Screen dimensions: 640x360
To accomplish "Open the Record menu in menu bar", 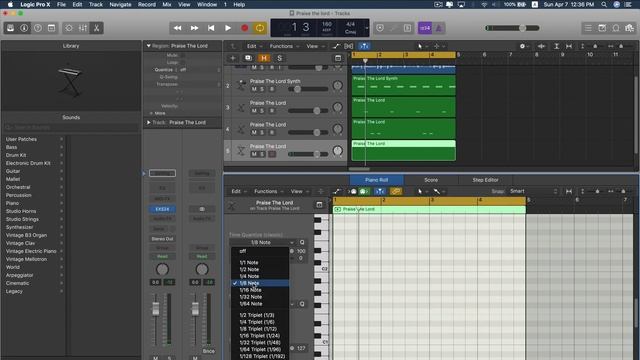I will coord(147,4).
